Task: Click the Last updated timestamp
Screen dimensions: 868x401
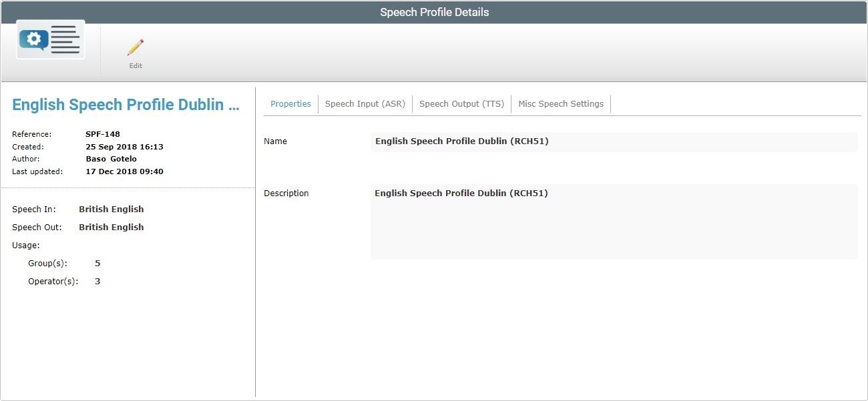Action: coord(124,171)
